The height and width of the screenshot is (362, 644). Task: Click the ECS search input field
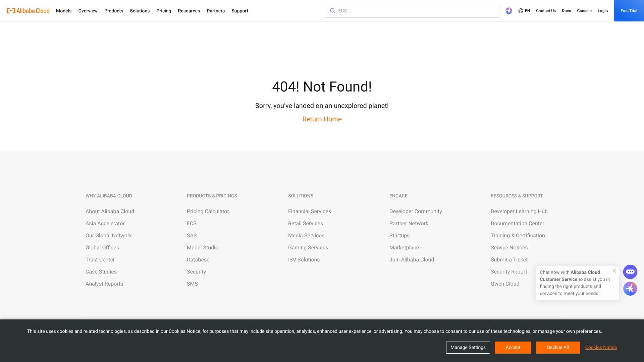(x=412, y=11)
